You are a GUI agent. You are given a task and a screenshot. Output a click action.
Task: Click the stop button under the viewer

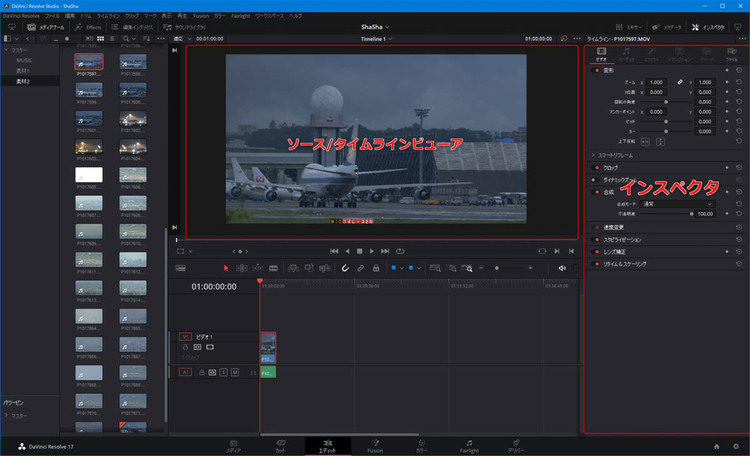point(359,250)
